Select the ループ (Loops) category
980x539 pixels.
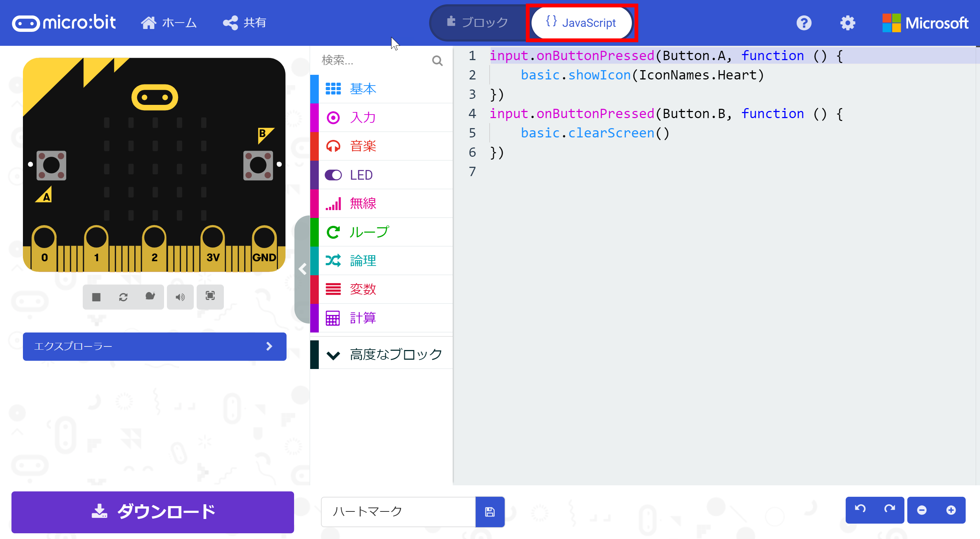point(368,232)
